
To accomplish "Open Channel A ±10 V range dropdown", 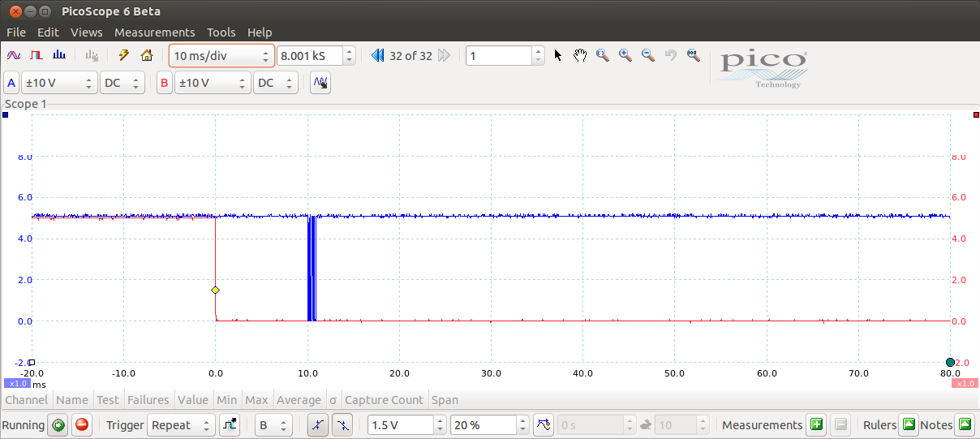I will pyautogui.click(x=59, y=83).
